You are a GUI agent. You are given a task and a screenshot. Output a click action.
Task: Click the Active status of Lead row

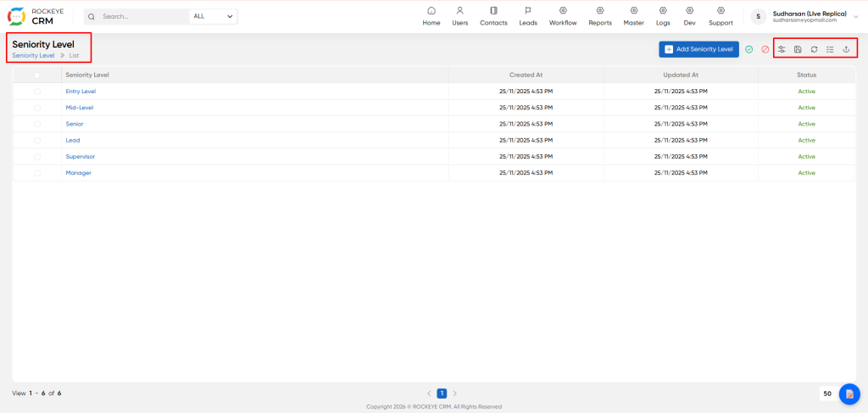click(x=807, y=141)
